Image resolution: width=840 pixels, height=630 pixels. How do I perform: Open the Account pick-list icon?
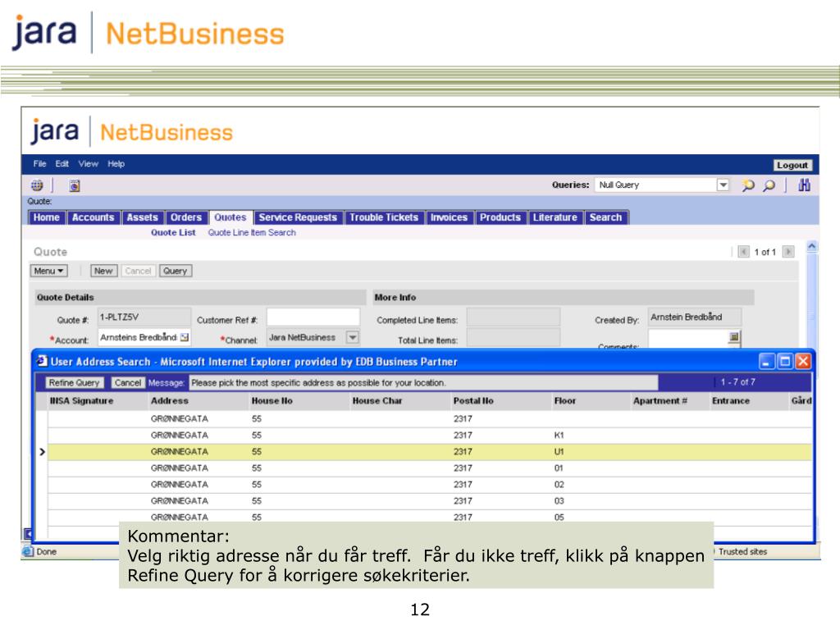[185, 337]
